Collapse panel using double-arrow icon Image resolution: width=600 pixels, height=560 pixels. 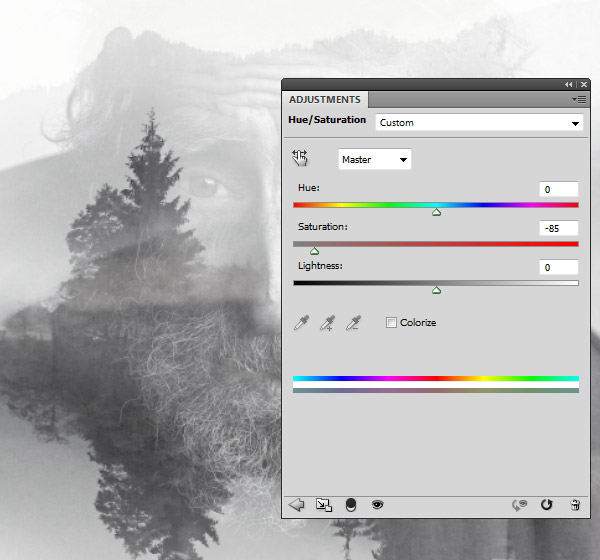(x=569, y=84)
